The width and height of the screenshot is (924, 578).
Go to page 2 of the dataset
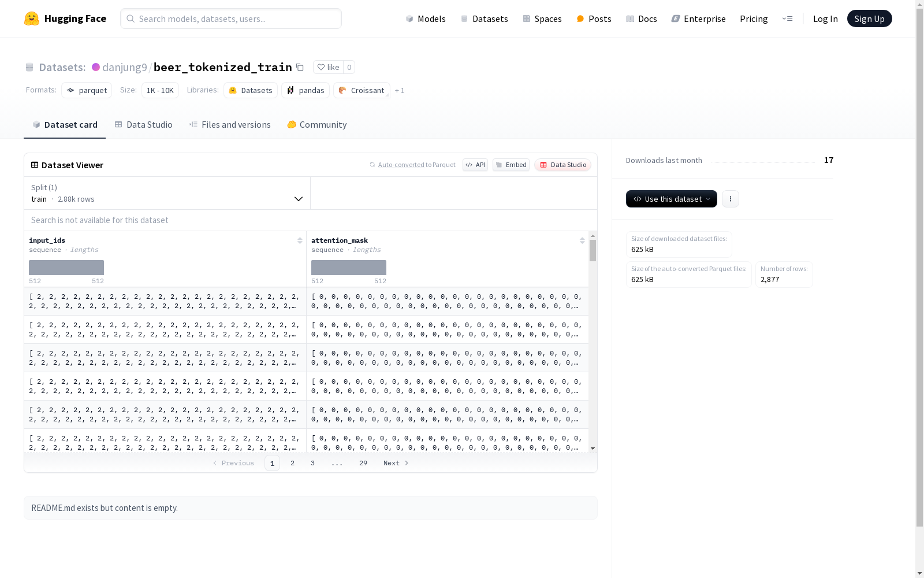pyautogui.click(x=293, y=463)
